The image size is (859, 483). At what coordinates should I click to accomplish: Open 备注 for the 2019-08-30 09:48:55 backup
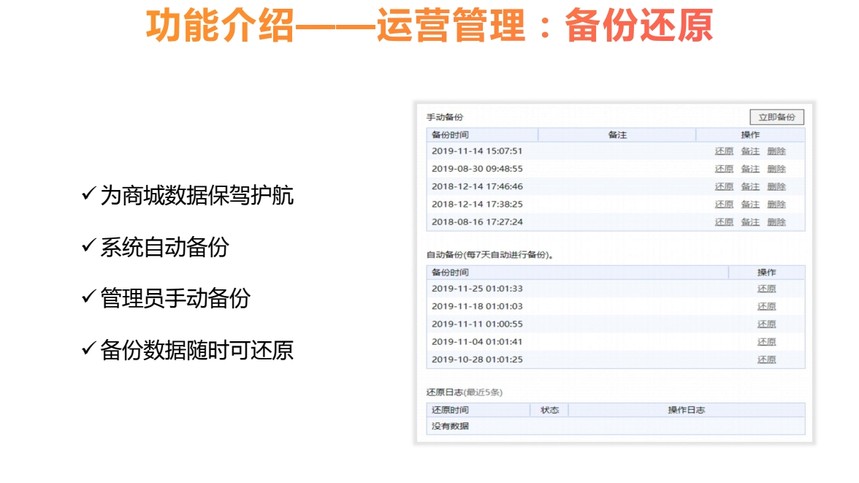click(x=750, y=169)
